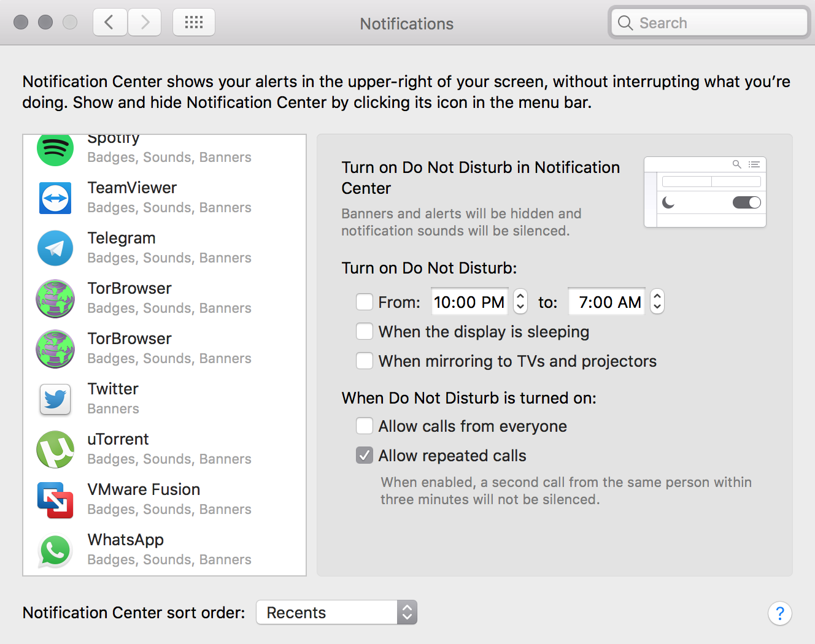
Task: Uncheck Allow repeated calls
Action: (x=365, y=455)
